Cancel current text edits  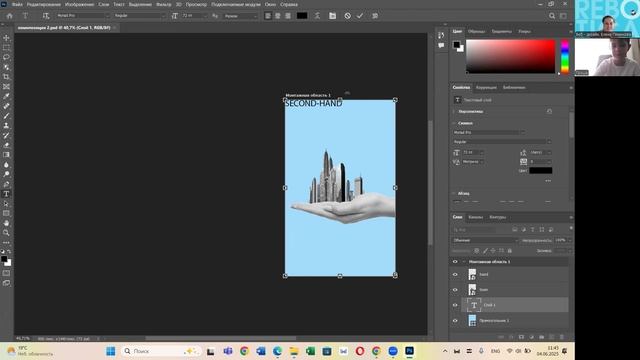(347, 16)
